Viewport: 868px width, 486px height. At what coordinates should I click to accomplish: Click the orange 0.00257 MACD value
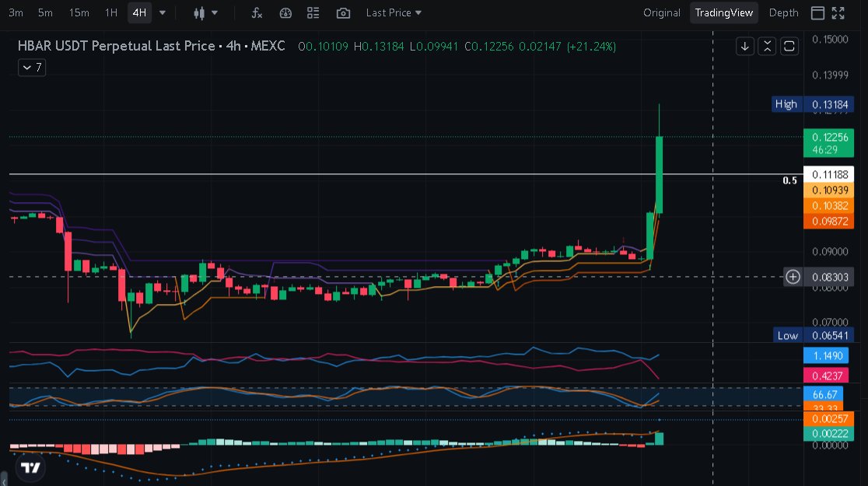point(828,418)
